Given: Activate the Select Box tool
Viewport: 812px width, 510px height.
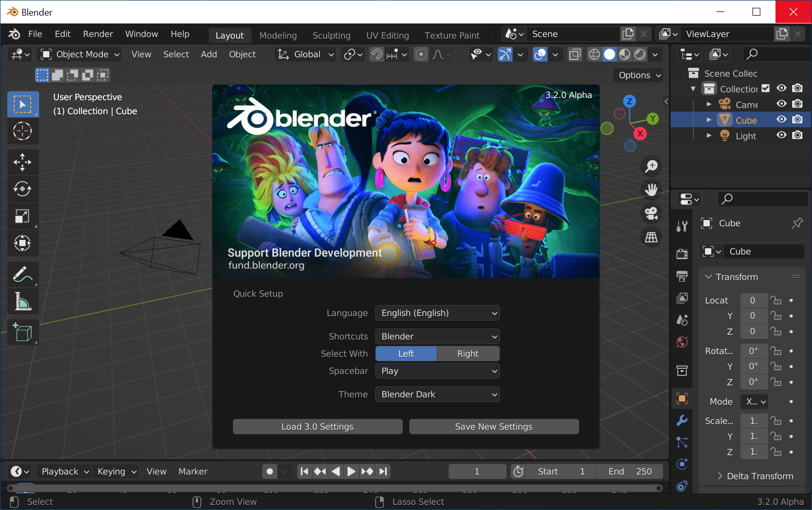Looking at the screenshot, I should tap(22, 104).
